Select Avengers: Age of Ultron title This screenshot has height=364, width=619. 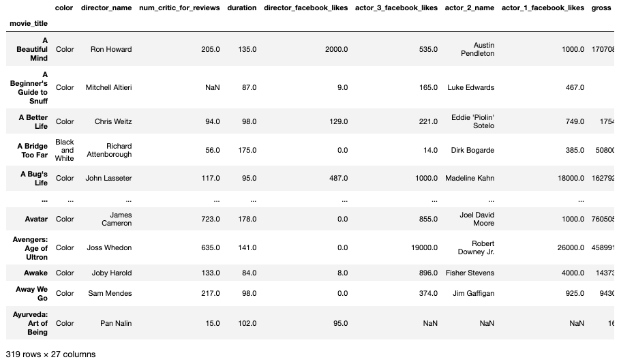coord(30,248)
